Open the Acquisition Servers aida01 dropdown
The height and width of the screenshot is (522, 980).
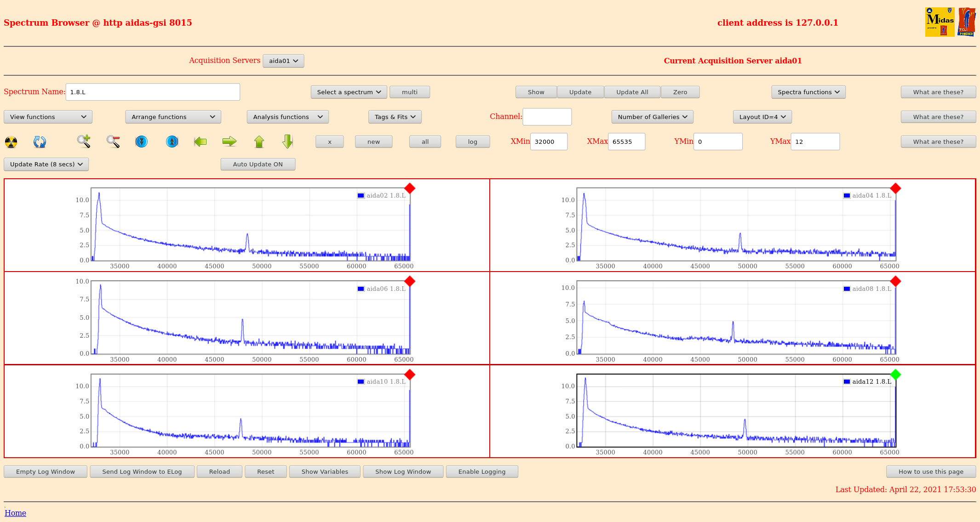pos(283,61)
